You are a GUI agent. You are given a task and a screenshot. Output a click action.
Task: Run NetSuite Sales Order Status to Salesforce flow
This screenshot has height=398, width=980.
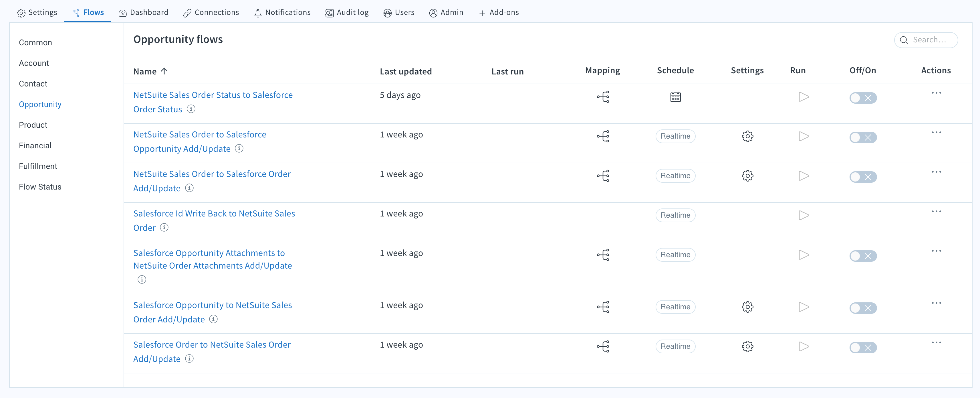(804, 97)
